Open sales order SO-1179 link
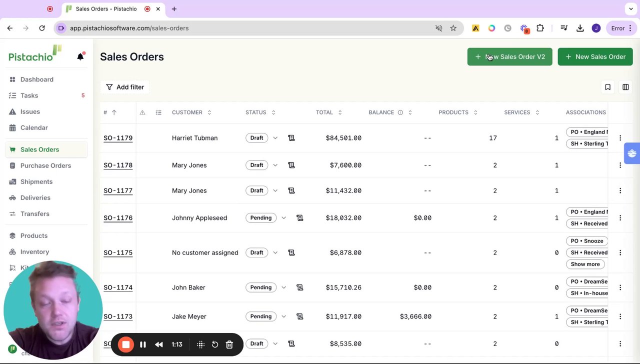 tap(118, 138)
